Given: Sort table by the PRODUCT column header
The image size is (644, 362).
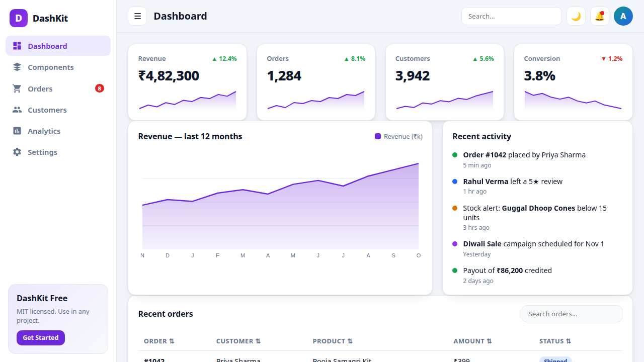Looking at the screenshot, I should [x=333, y=341].
